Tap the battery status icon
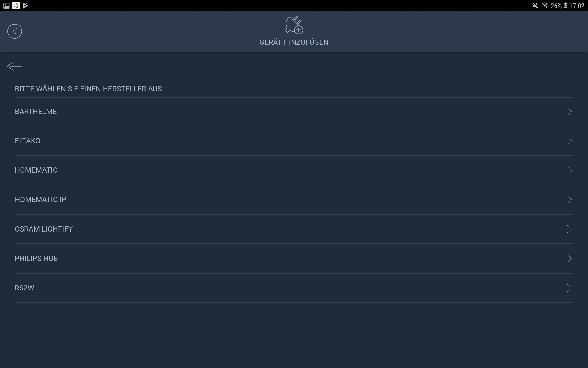This screenshot has height=368, width=588. coord(566,6)
